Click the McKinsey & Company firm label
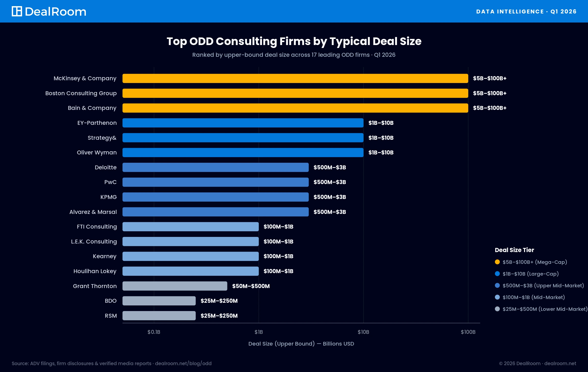 coord(85,78)
